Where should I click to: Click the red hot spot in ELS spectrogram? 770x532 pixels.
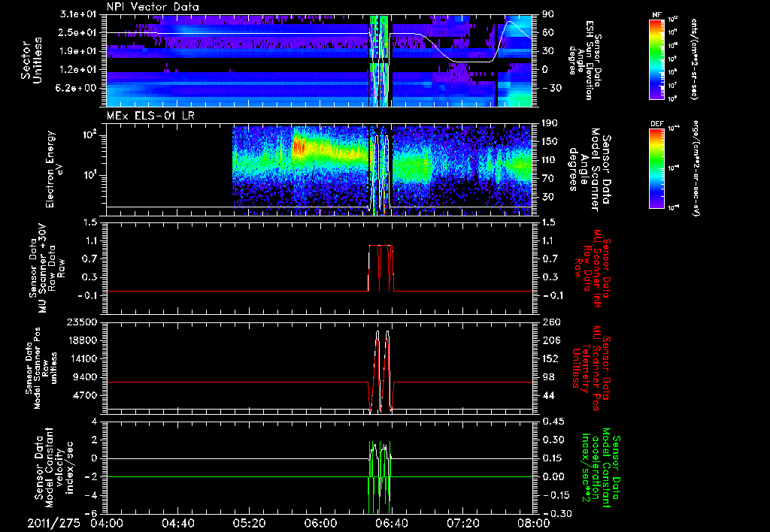299,145
